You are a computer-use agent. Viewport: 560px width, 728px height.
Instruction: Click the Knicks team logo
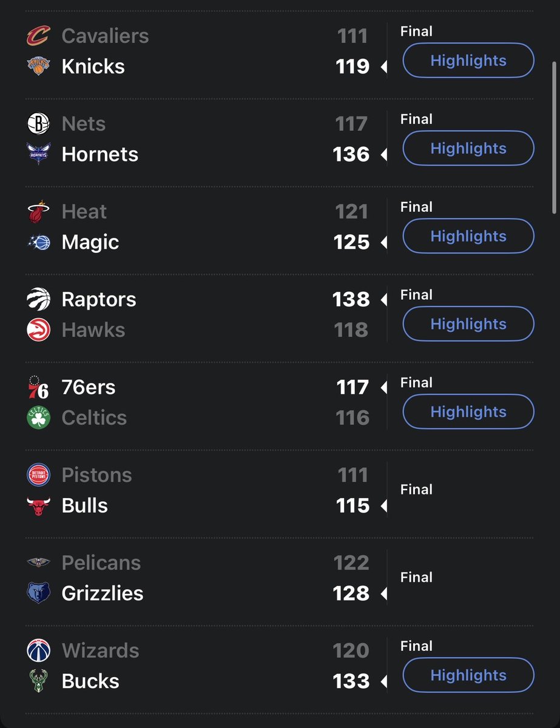pos(38,66)
